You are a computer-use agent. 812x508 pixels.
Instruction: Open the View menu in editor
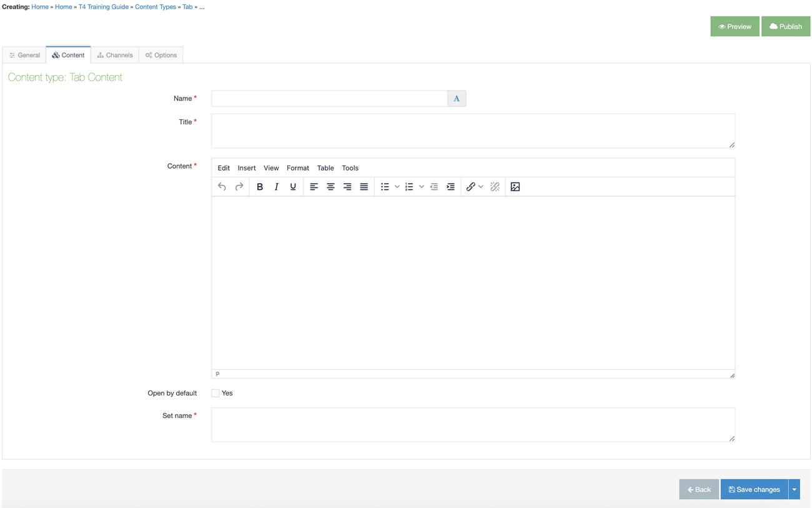click(x=271, y=168)
